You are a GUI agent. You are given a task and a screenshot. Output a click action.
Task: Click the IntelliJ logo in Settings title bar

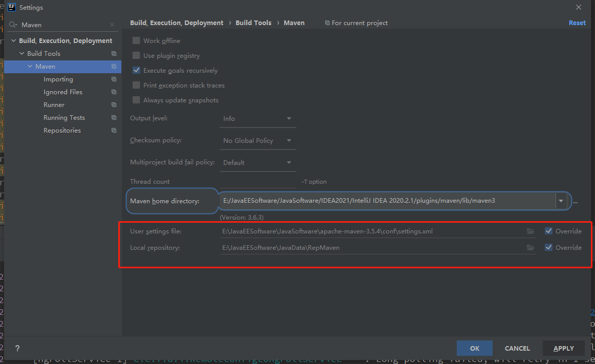[11, 7]
